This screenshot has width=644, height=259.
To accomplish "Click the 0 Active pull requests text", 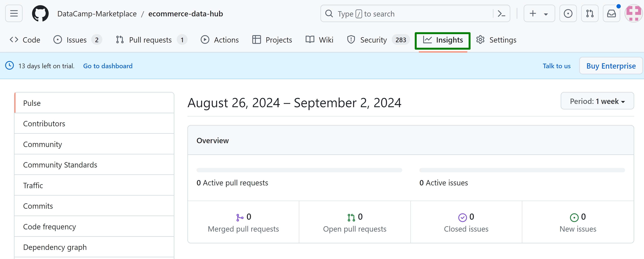I will coord(232,183).
